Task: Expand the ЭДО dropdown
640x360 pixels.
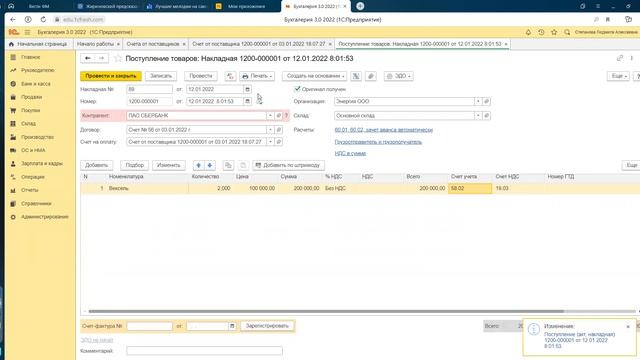Action: pos(398,76)
